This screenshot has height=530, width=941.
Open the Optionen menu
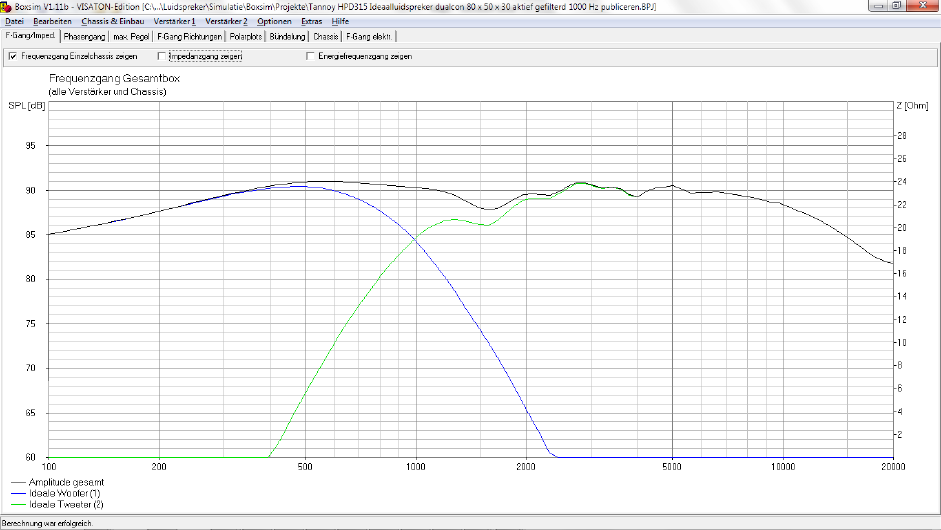[x=274, y=21]
